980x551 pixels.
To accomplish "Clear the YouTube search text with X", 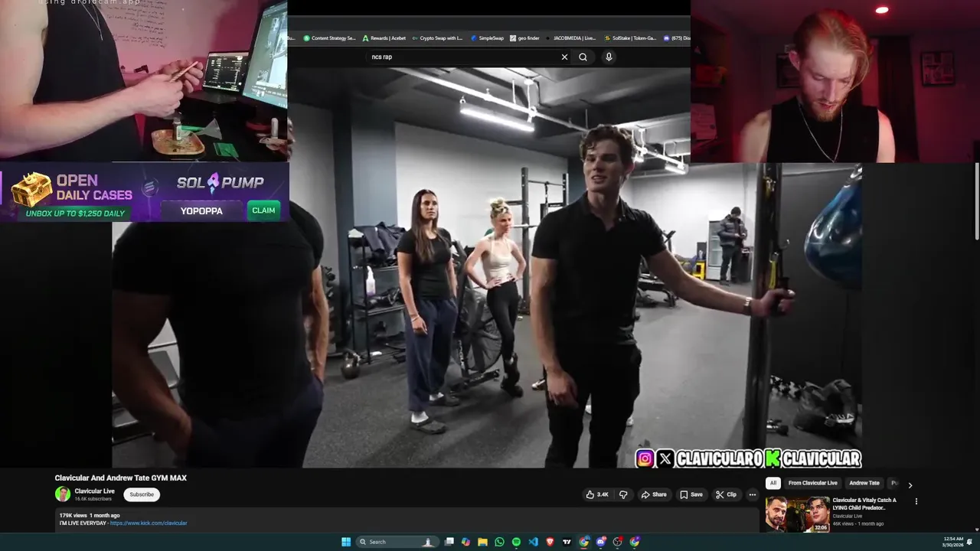I will click(564, 57).
